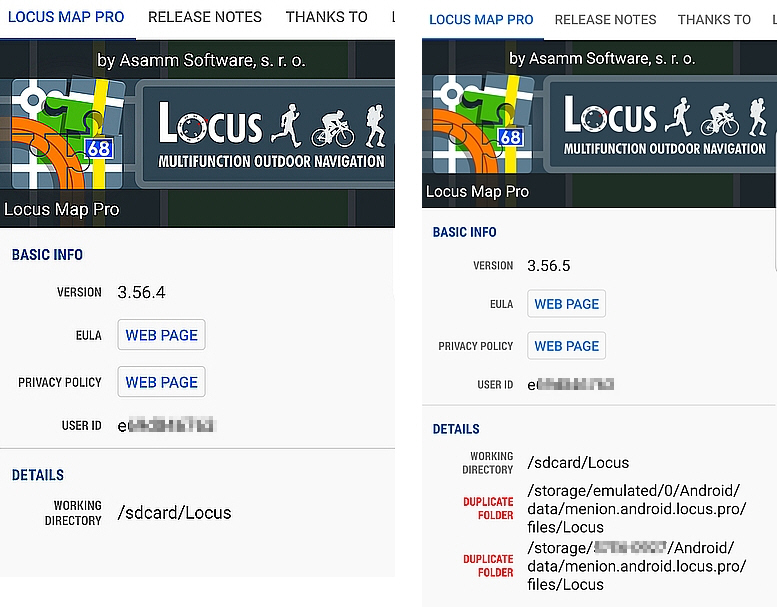Click the cyclist icon in version 3.56.5 banner
The height and width of the screenshot is (607, 778).
coord(719,120)
